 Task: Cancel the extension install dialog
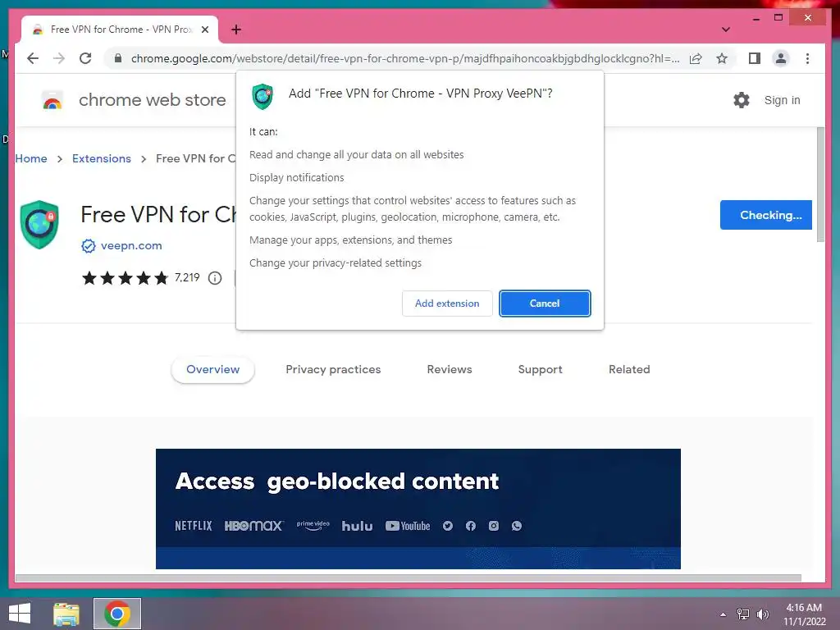(545, 304)
